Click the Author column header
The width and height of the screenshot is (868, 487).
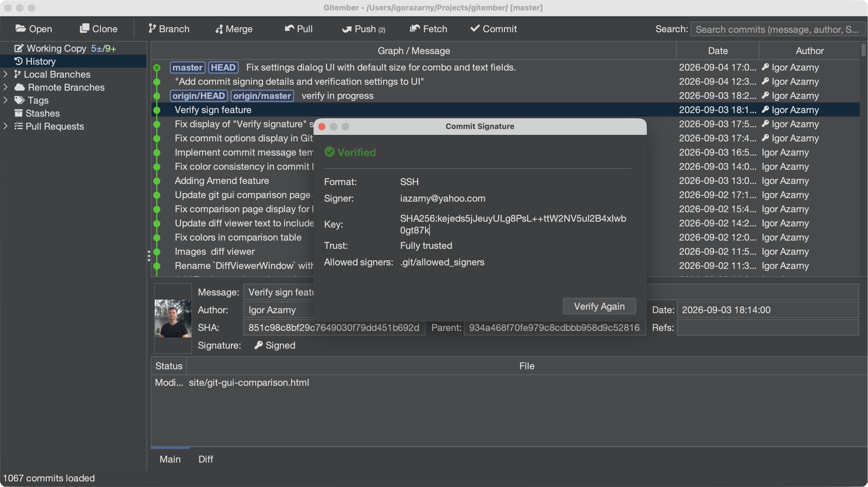(809, 50)
